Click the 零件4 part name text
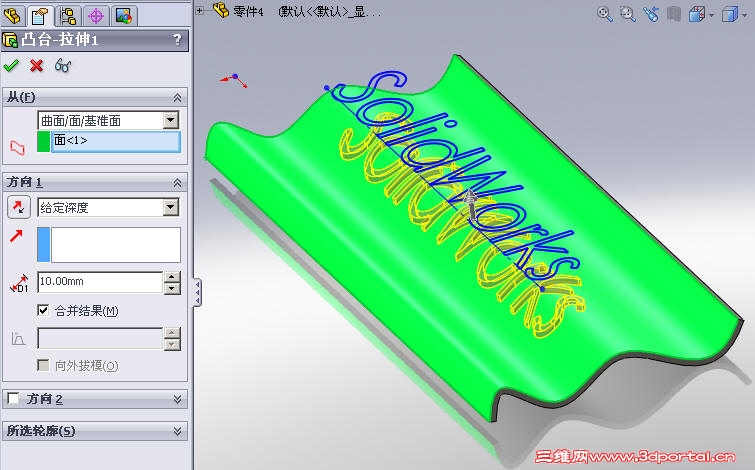The width and height of the screenshot is (755, 470). pos(248,12)
